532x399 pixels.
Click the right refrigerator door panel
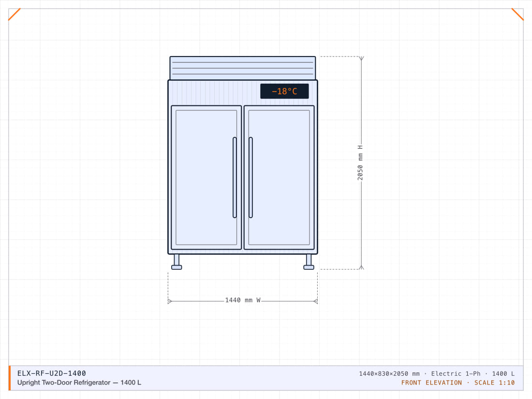tap(279, 177)
